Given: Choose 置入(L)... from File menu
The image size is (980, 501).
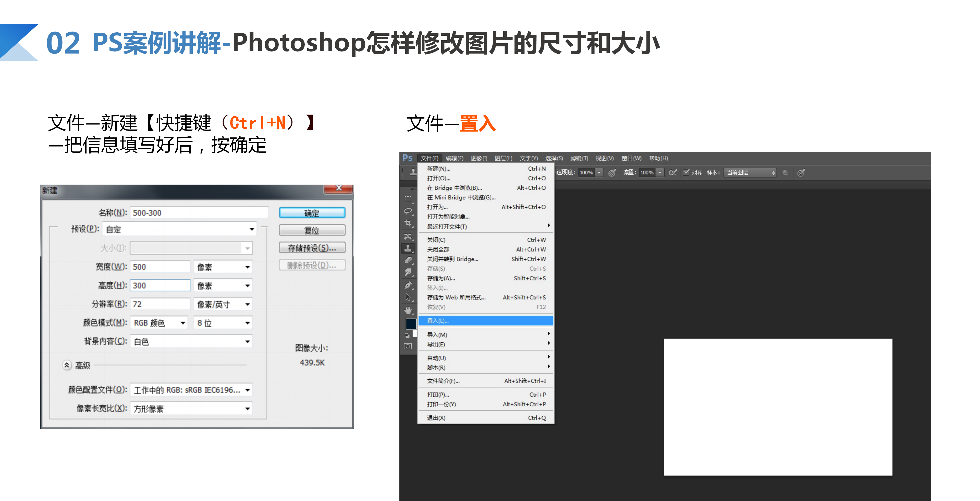Looking at the screenshot, I should 486,321.
